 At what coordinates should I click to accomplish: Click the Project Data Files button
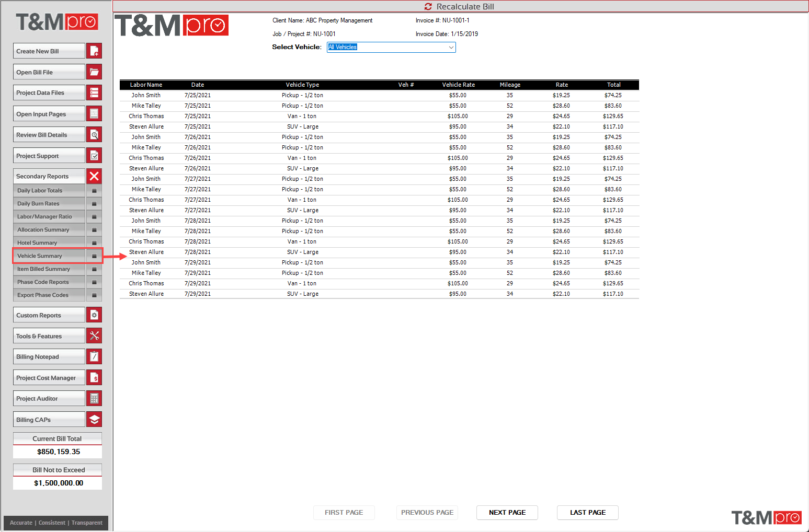coord(49,92)
